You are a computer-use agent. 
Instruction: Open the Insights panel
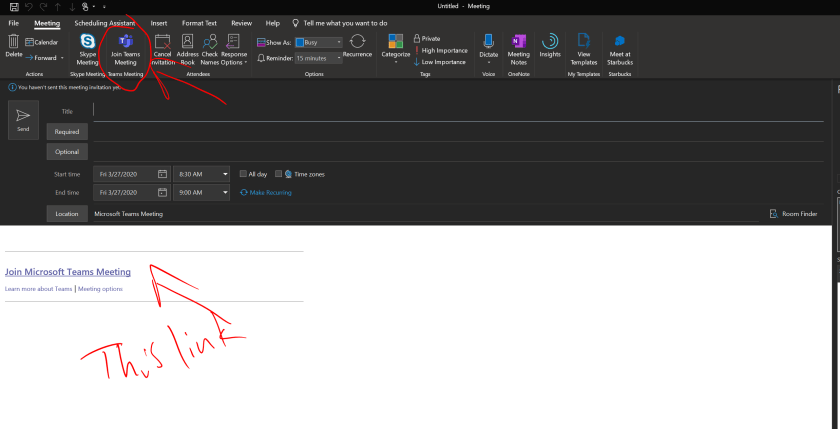point(549,43)
